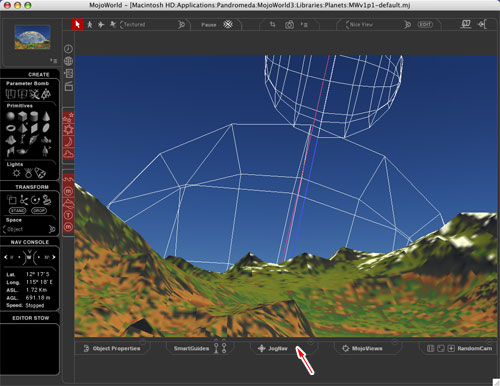
Task: Toggle the red clouds panel tab
Action: click(x=68, y=154)
